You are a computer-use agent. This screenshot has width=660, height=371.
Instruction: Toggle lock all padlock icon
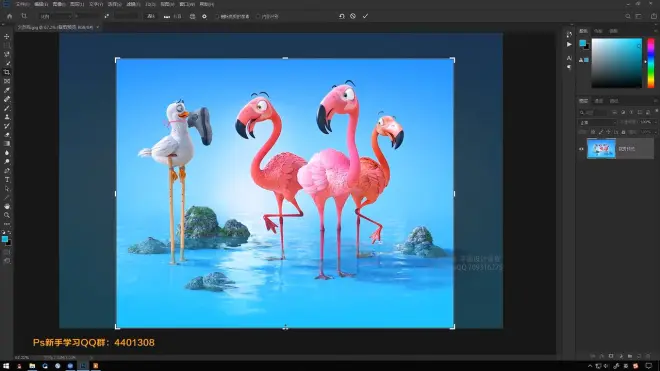click(x=623, y=132)
